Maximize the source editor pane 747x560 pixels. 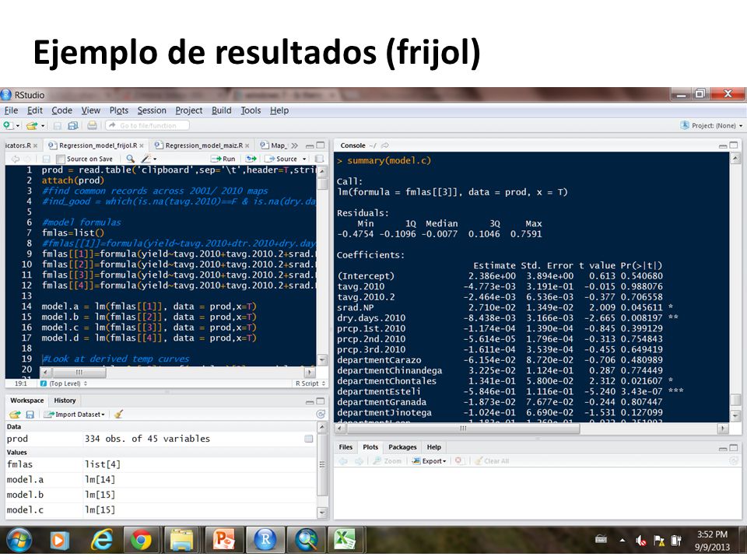pos(321,145)
